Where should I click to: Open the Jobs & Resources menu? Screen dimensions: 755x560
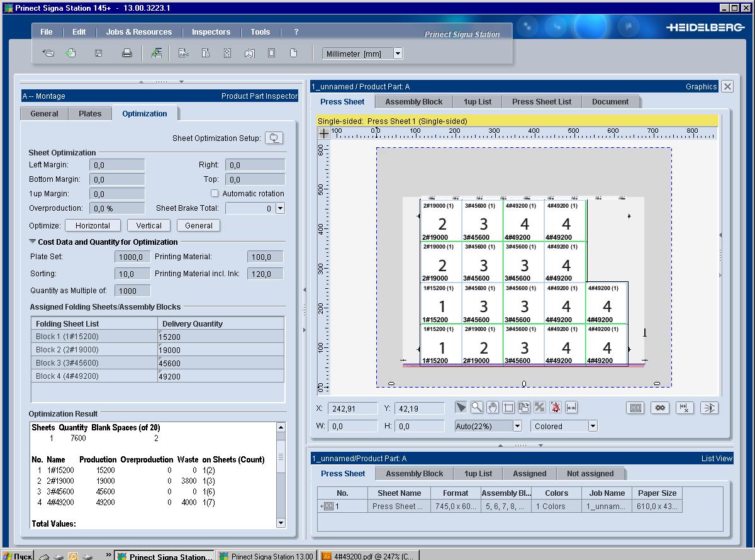click(139, 32)
